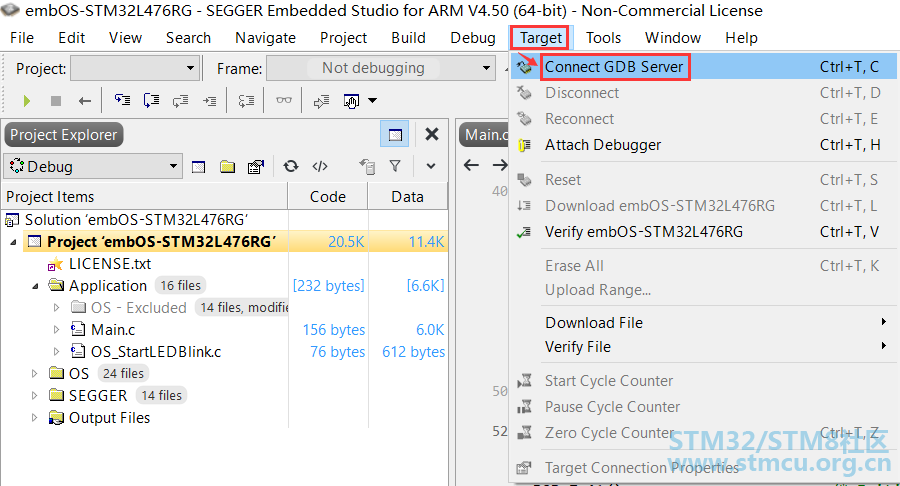This screenshot has height=486, width=900.
Task: Click the braces-with-lines icon left of the glasses
Action: pyautogui.click(x=246, y=101)
